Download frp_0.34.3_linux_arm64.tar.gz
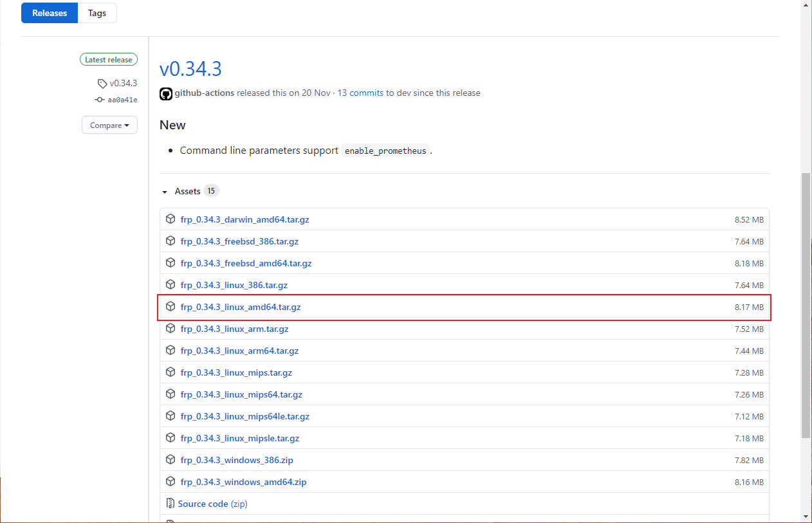This screenshot has height=523, width=812. pos(239,351)
